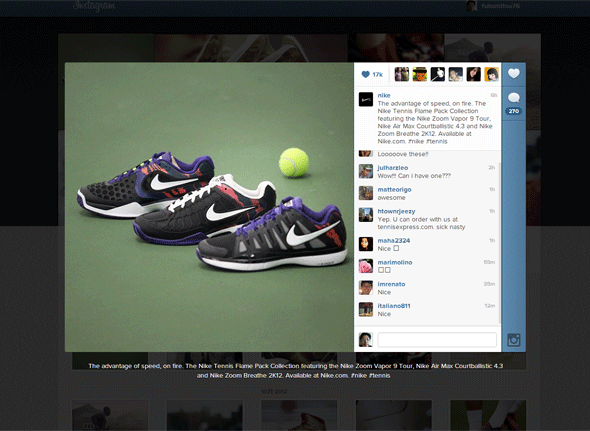This screenshot has height=431, width=590.
Task: Open htownrjeezy's profile link
Action: (x=396, y=211)
